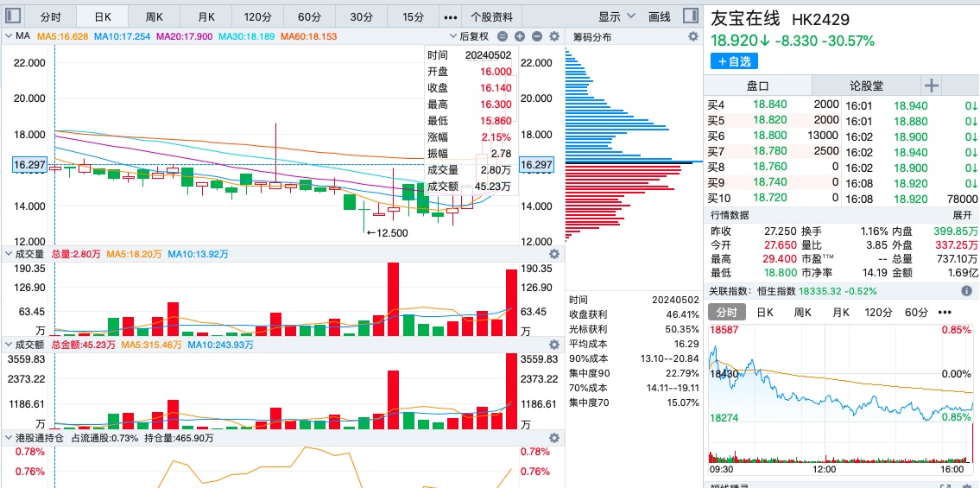The image size is (980, 488).
Task: Click the MA20:17.900 indicator label
Action: point(184,37)
